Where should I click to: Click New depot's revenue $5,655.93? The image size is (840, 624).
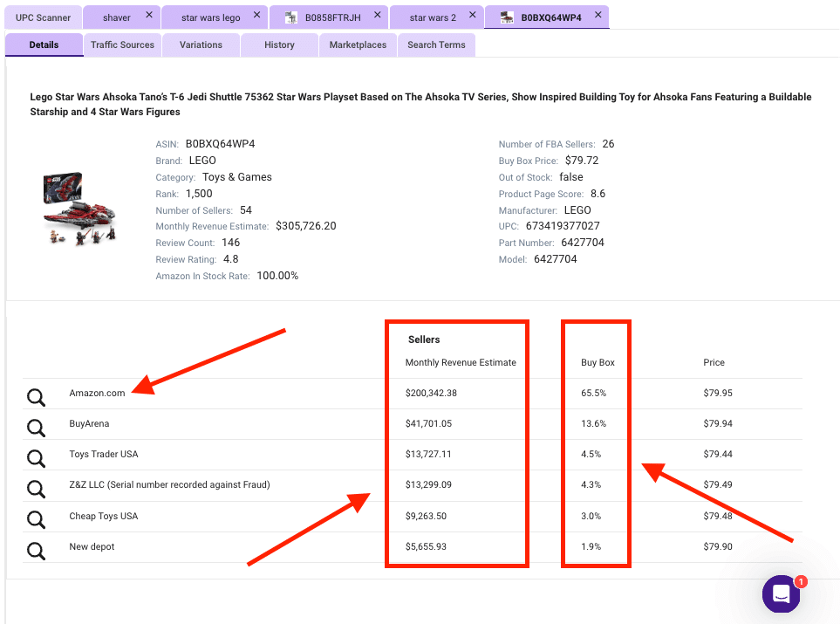[x=426, y=547]
